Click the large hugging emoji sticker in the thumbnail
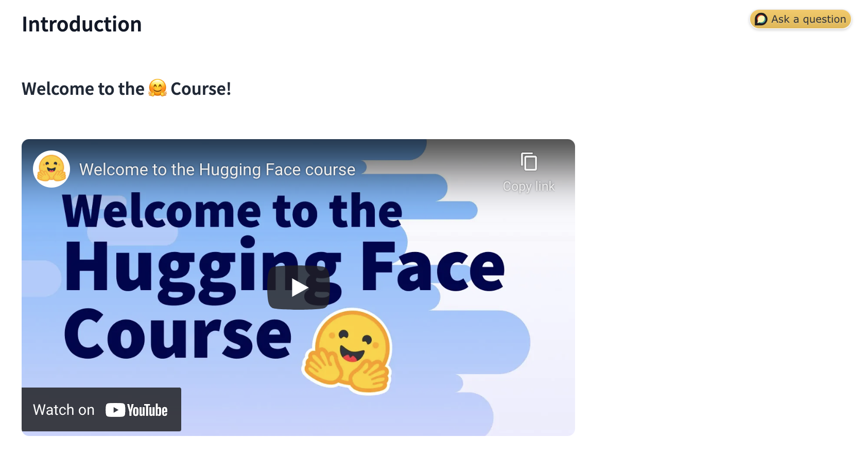The width and height of the screenshot is (868, 470). (x=348, y=351)
